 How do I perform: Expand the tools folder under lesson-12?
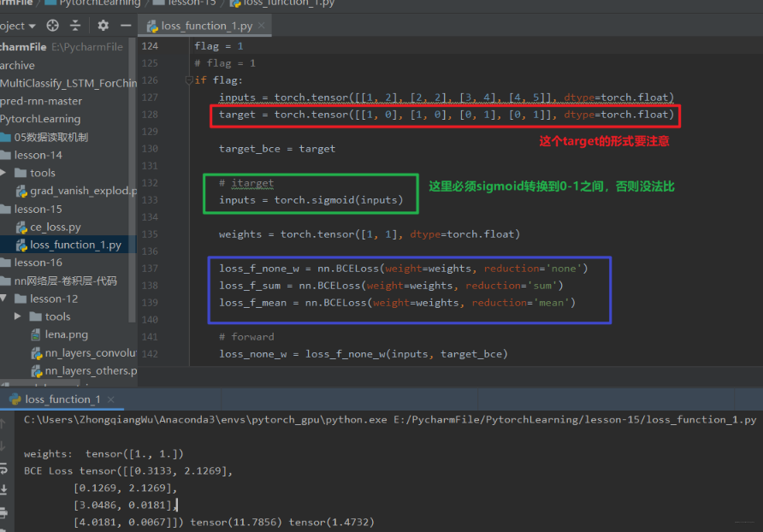click(x=17, y=316)
